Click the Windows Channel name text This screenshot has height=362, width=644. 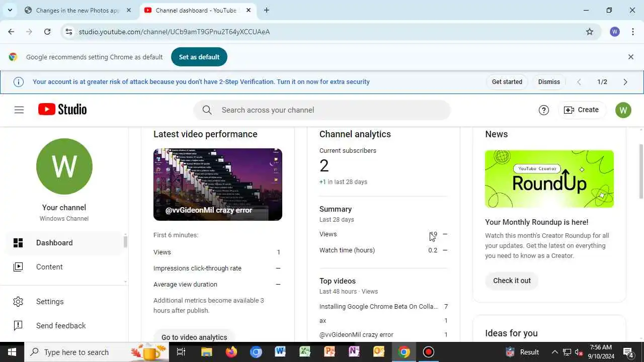[x=64, y=219]
